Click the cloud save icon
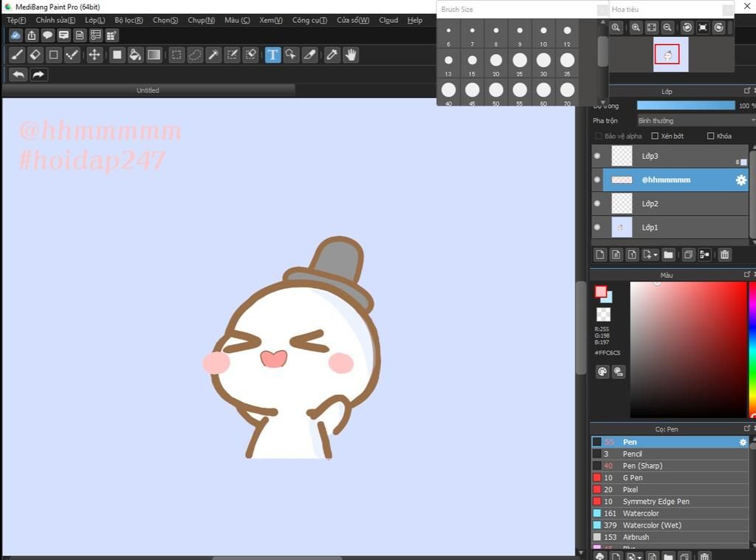Viewport: 756px width, 560px height. tap(16, 35)
